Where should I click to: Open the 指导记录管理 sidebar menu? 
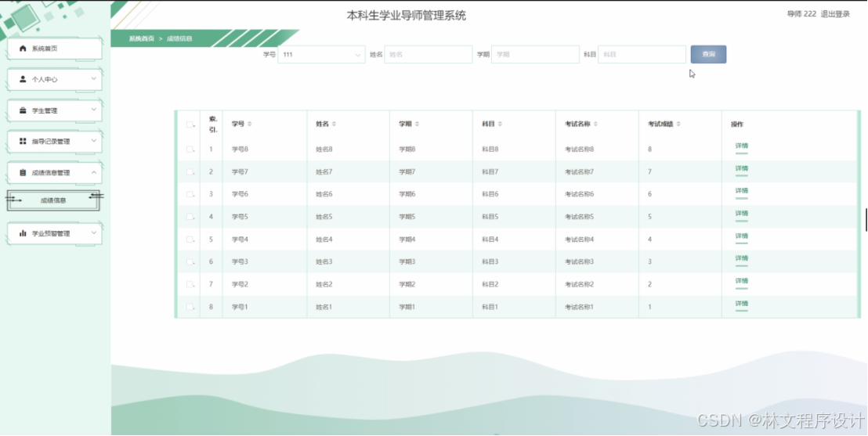[54, 141]
